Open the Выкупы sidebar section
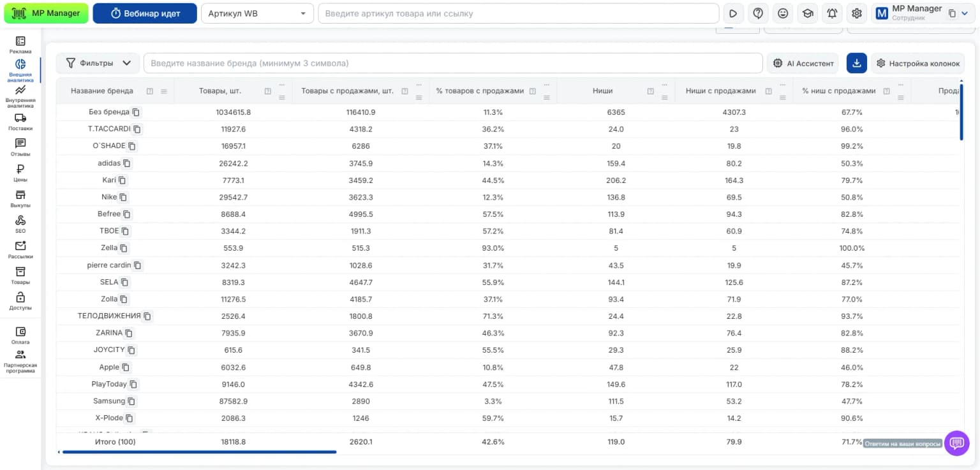 20,198
